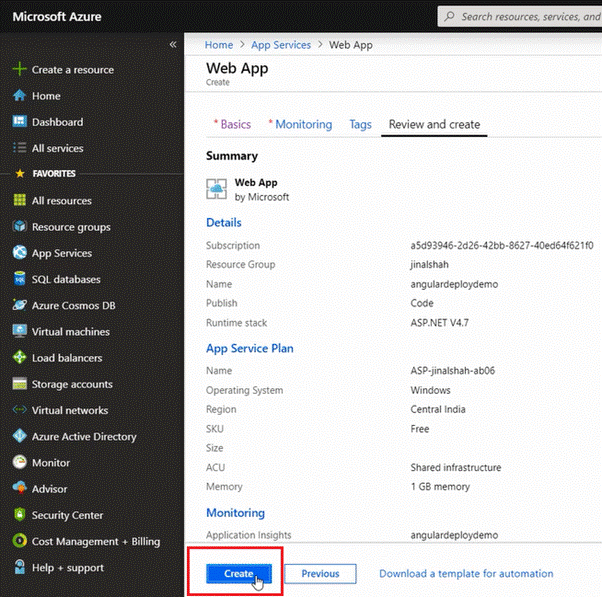This screenshot has height=597, width=602.
Task: Click the blue Create button
Action: coord(239,574)
